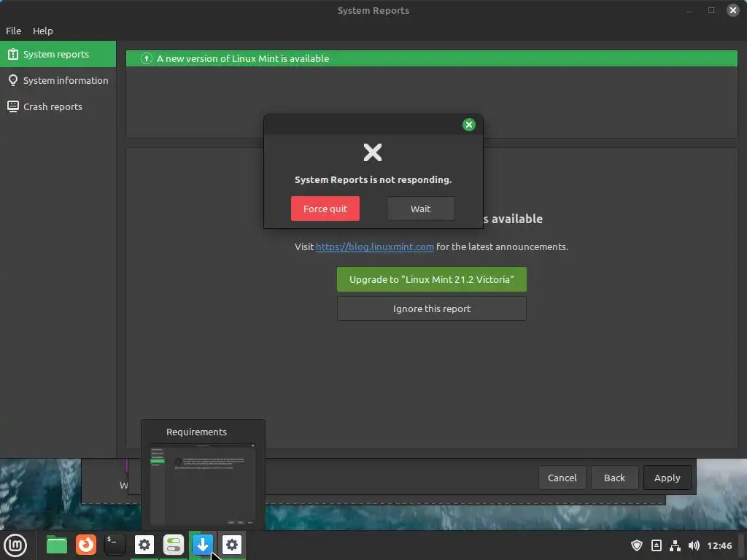Click the monitor icon beside Crash reports
This screenshot has width=747, height=560.
coord(13,106)
